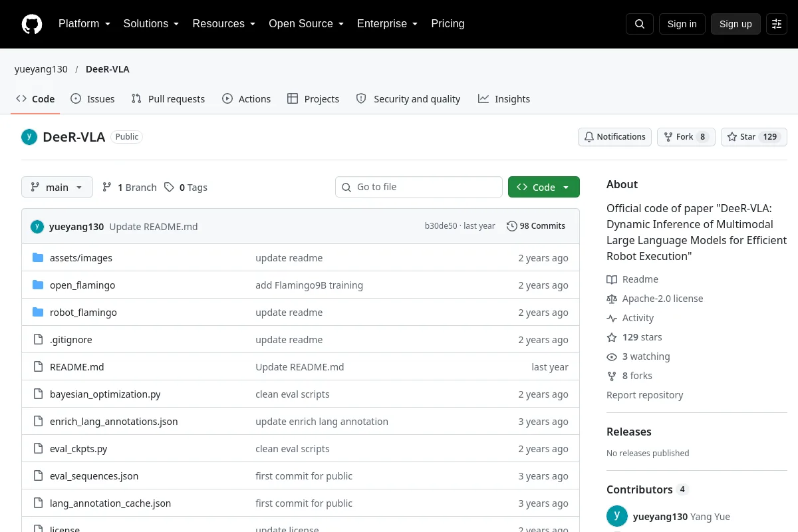This screenshot has height=532, width=798.
Task: Expand the Enterprise menu
Action: click(x=388, y=24)
